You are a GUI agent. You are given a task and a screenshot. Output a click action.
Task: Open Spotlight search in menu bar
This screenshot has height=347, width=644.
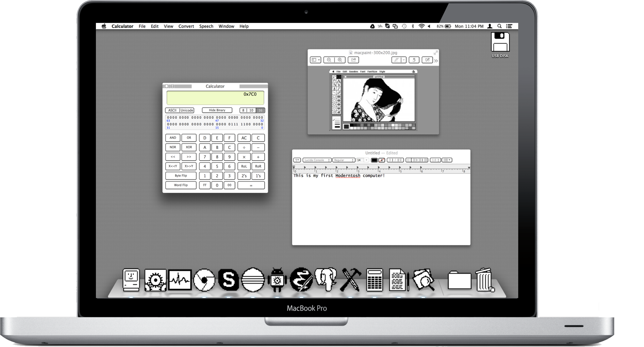[499, 26]
